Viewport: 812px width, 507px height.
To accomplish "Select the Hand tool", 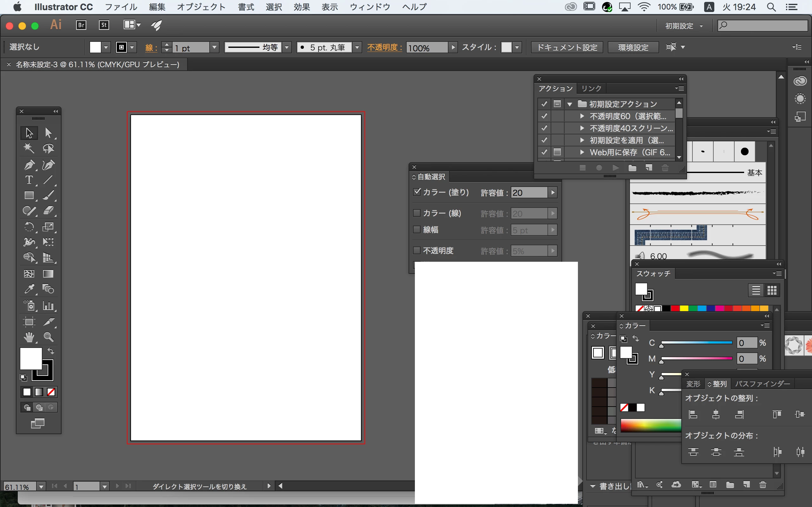I will [29, 337].
